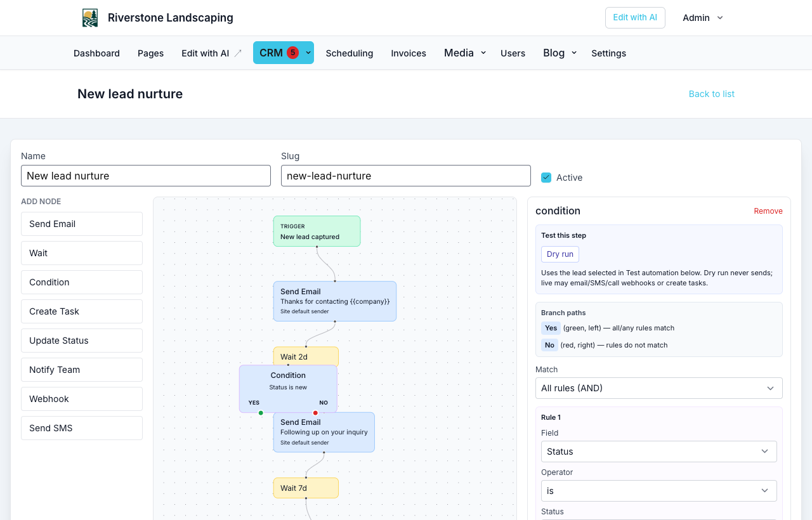Click the CRM notification badge showing 5
The width and height of the screenshot is (812, 520).
(292, 53)
